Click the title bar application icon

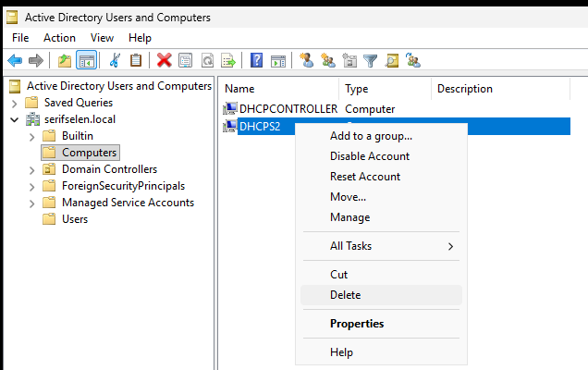click(x=12, y=18)
